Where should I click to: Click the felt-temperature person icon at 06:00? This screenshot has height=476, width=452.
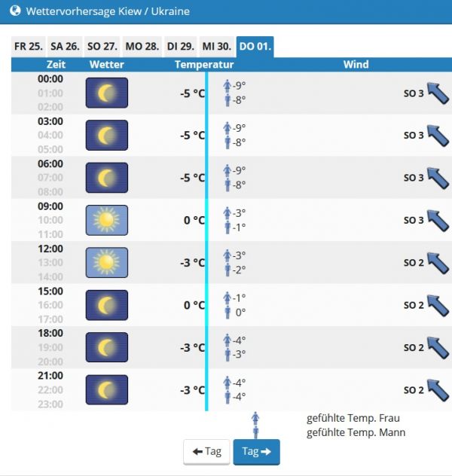coord(227,178)
